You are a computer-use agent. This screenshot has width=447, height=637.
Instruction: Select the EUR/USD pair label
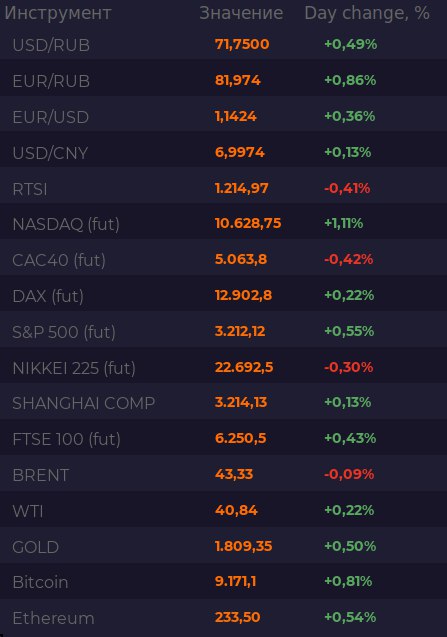point(51,117)
